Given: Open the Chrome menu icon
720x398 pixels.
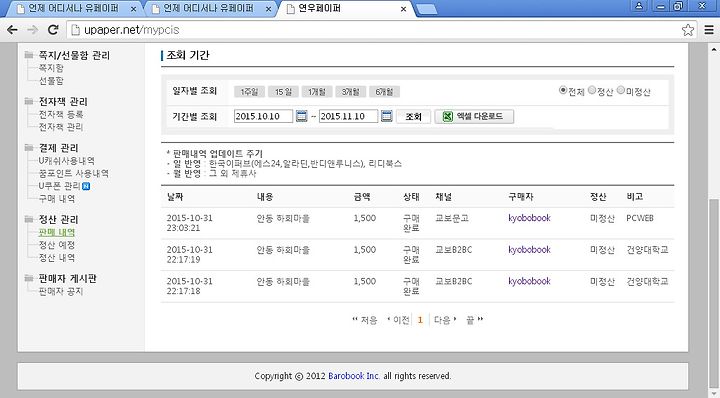Looking at the screenshot, I should [709, 30].
